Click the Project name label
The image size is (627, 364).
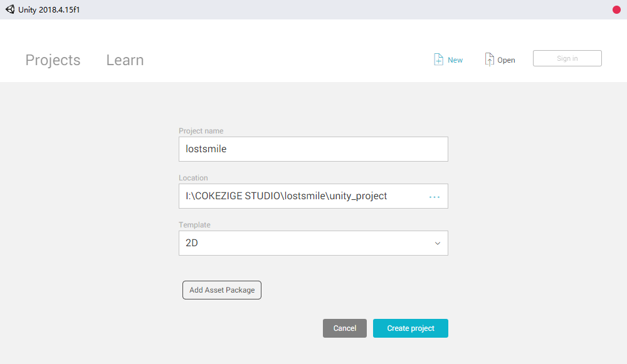(201, 131)
